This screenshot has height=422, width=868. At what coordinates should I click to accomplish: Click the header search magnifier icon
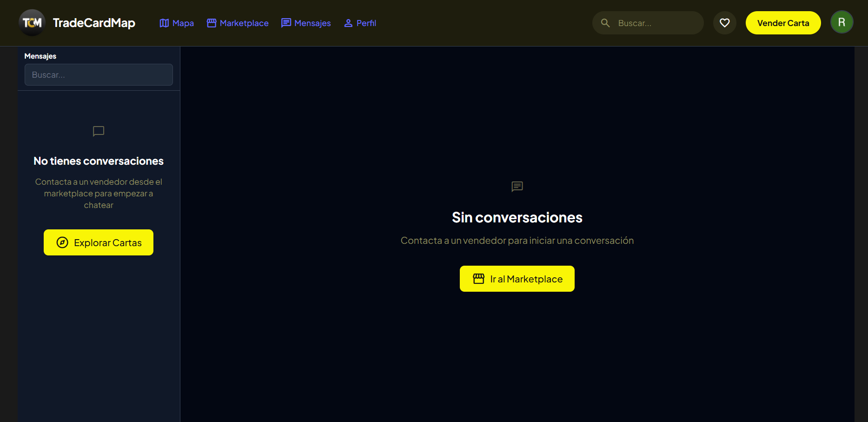tap(605, 23)
